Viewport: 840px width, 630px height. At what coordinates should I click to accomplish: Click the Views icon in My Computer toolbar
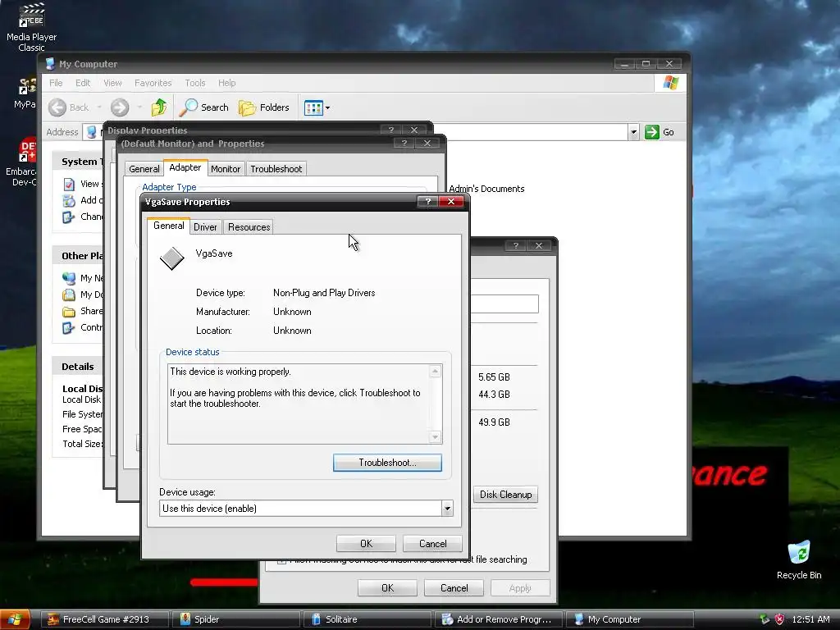coord(313,107)
